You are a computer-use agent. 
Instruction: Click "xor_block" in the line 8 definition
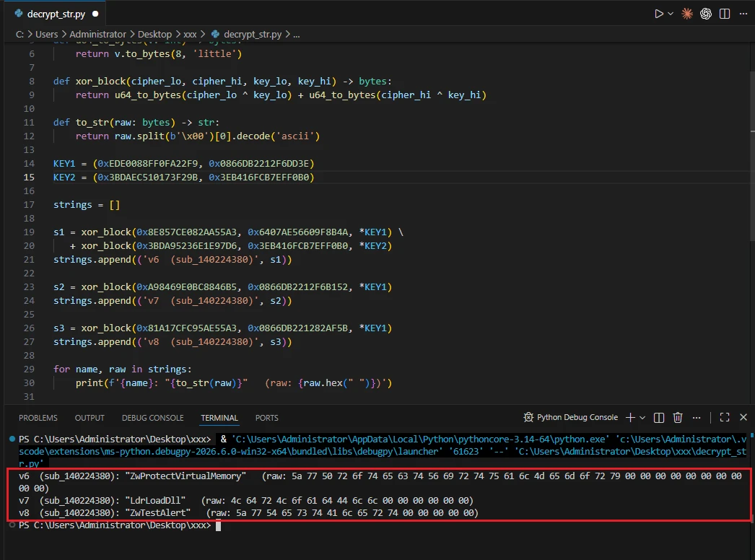click(100, 82)
